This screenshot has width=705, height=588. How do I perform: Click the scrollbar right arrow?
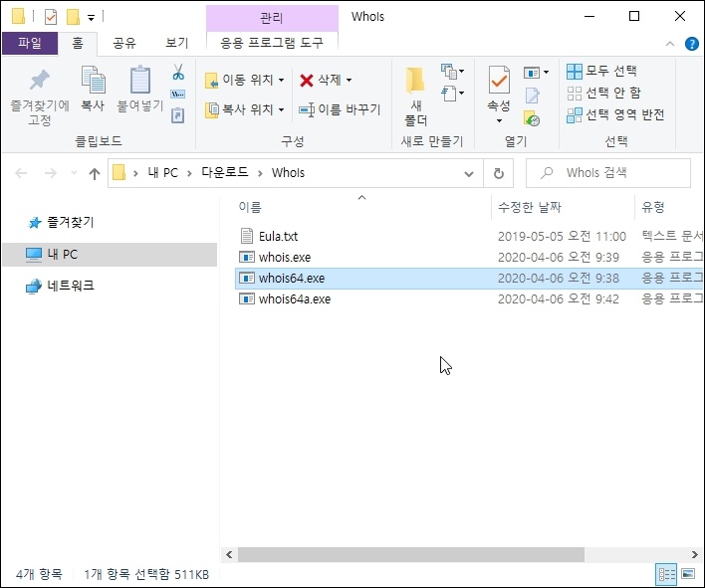(x=694, y=555)
